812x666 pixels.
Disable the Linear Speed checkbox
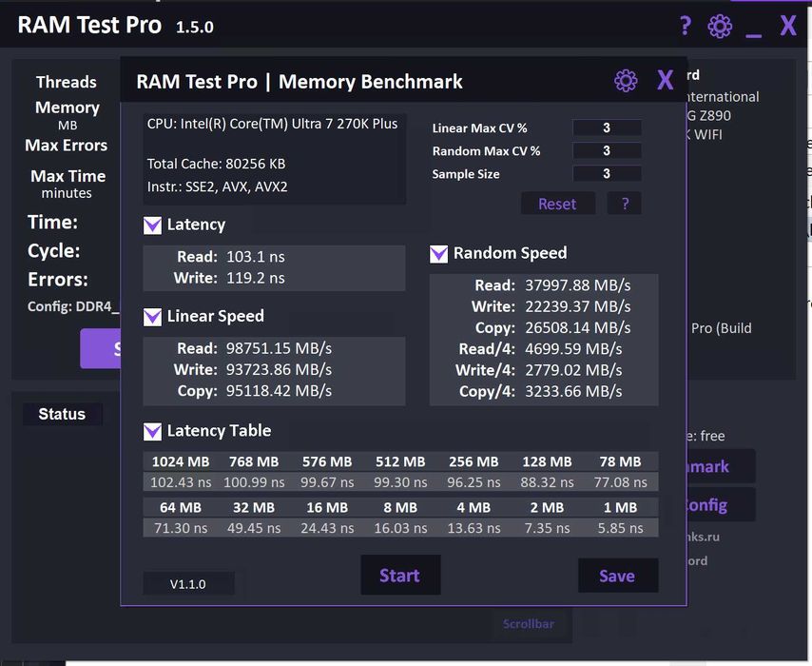pyautogui.click(x=152, y=317)
